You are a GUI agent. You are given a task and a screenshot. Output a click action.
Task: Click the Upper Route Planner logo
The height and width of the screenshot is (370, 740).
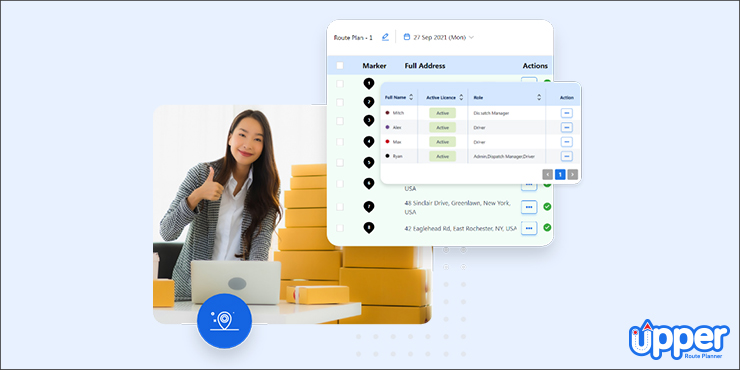pos(679,340)
